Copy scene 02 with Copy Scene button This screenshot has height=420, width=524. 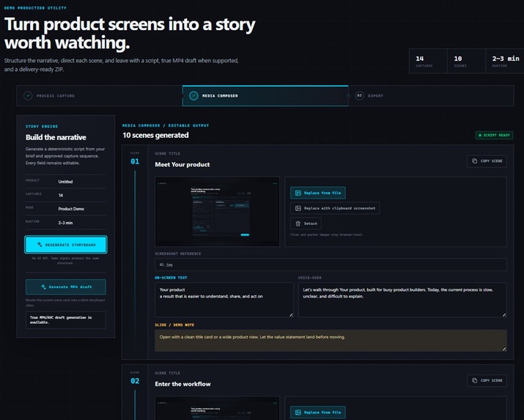487,380
